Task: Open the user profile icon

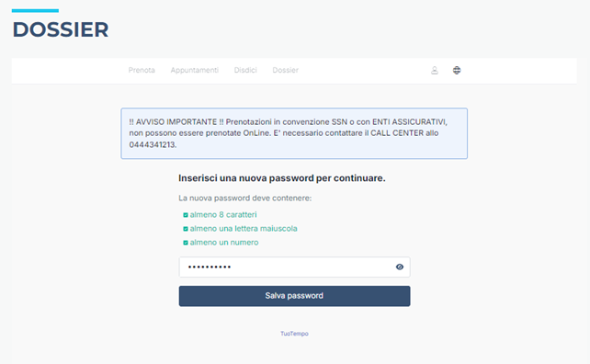Action: pyautogui.click(x=434, y=70)
